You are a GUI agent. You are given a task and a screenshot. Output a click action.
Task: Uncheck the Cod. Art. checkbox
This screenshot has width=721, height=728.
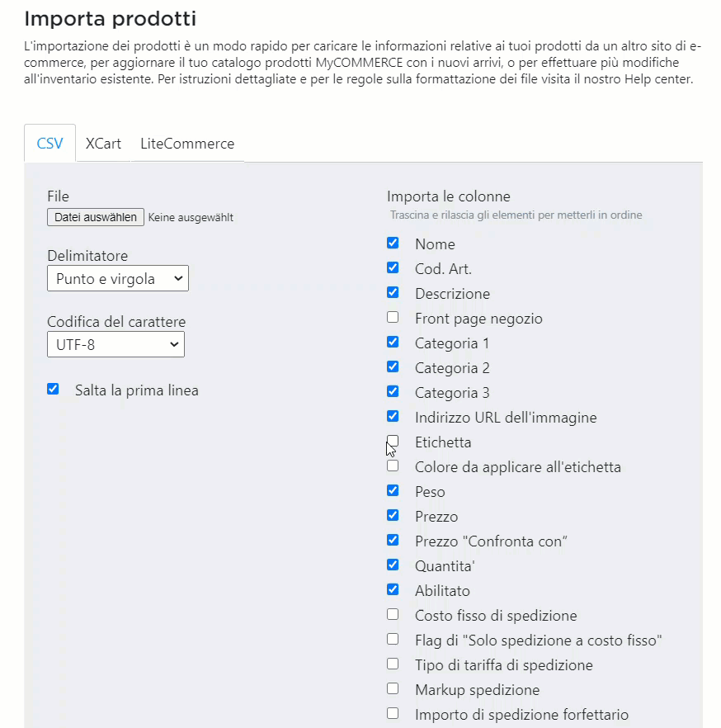tap(393, 267)
